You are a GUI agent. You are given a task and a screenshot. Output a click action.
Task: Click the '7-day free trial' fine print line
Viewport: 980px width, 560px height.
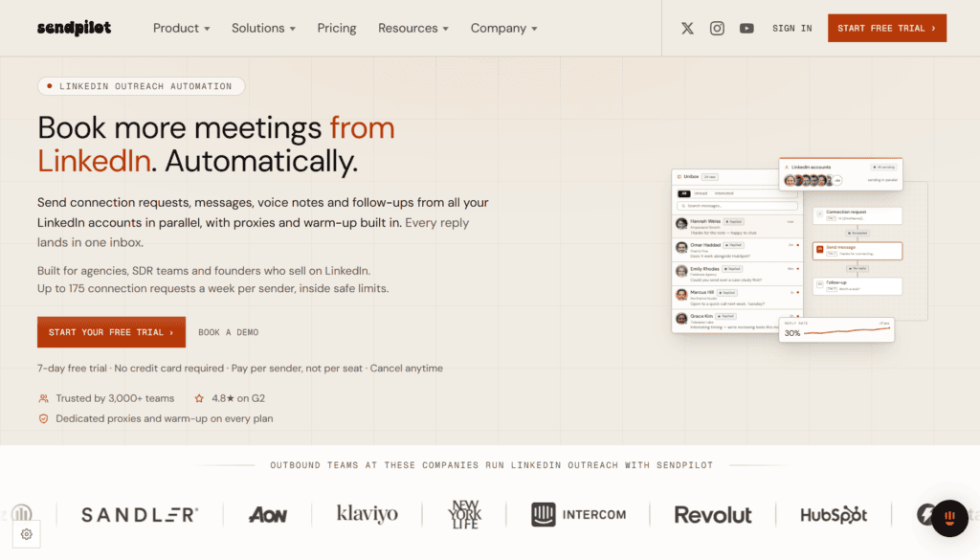tap(240, 369)
